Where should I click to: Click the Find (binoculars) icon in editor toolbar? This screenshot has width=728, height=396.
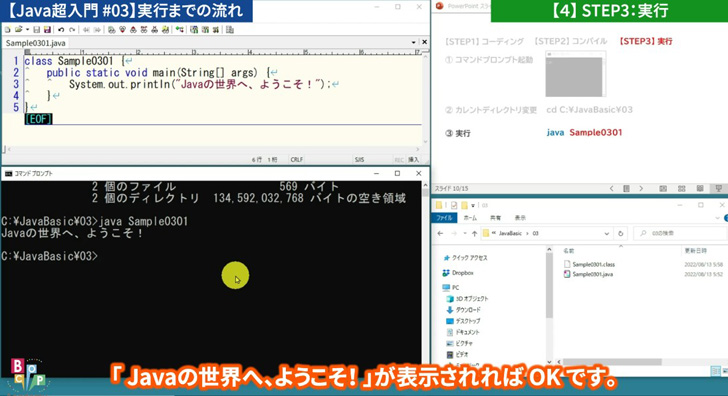pos(111,30)
